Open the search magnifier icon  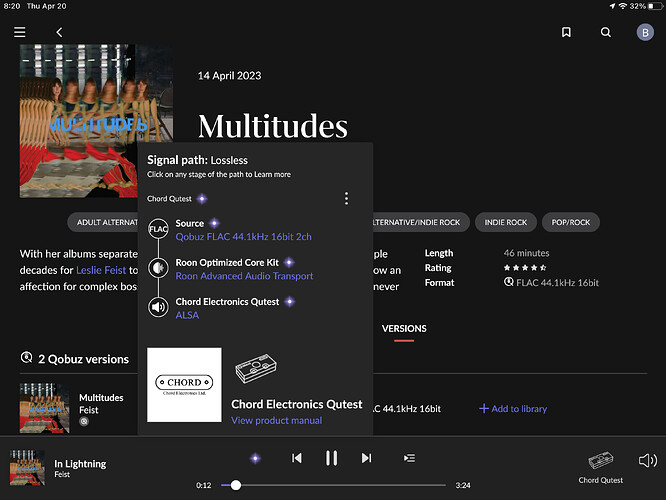point(606,32)
